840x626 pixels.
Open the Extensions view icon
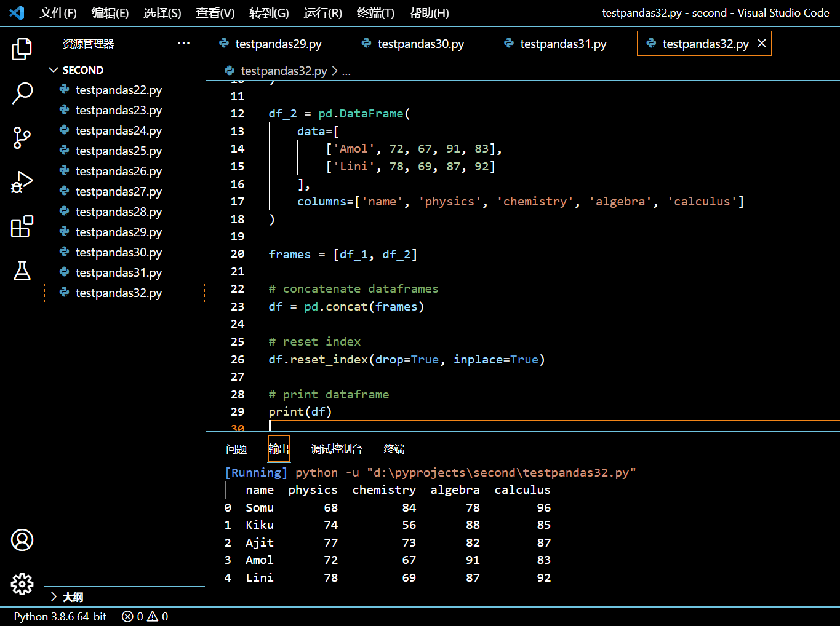(x=22, y=226)
